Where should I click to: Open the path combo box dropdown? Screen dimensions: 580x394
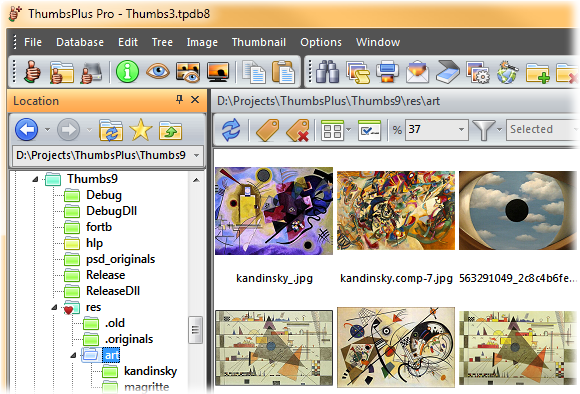[x=196, y=155]
